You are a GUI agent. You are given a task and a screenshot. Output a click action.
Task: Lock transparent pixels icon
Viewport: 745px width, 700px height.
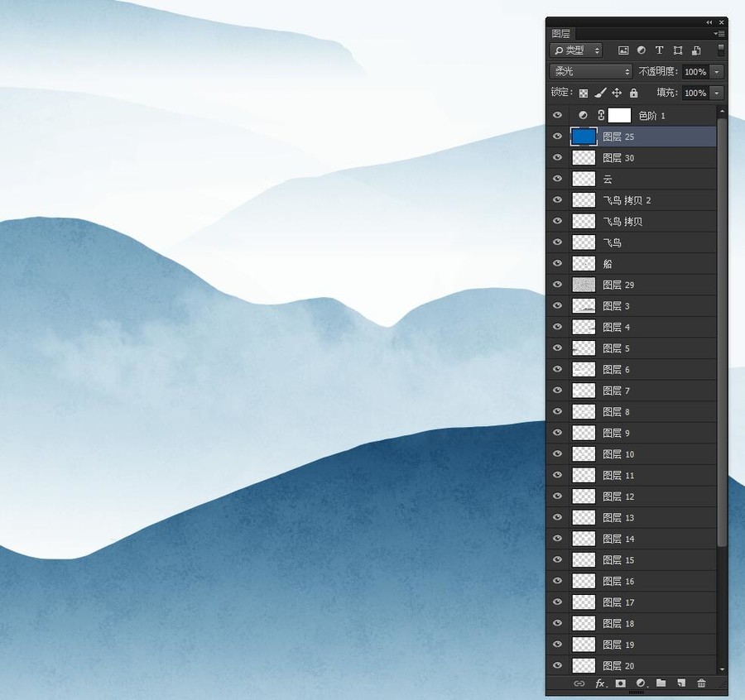[x=583, y=93]
